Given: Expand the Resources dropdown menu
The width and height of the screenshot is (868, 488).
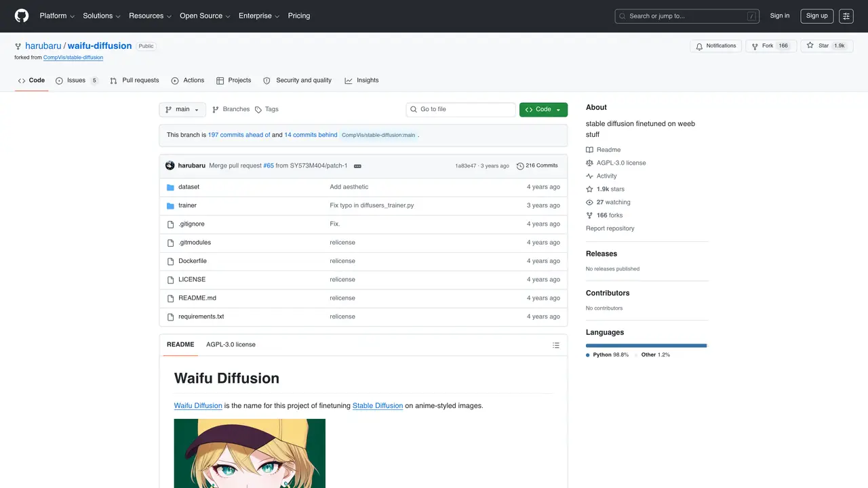Looking at the screenshot, I should [x=150, y=16].
